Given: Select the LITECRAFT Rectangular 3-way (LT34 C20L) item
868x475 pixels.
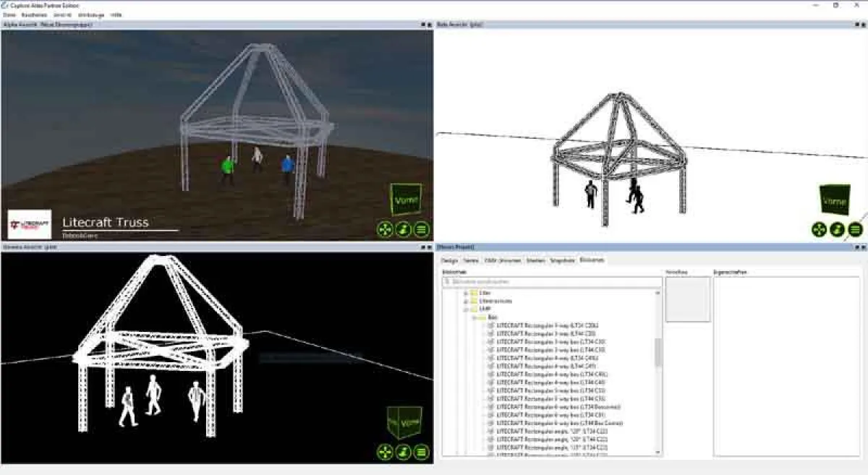Looking at the screenshot, I should pos(547,325).
